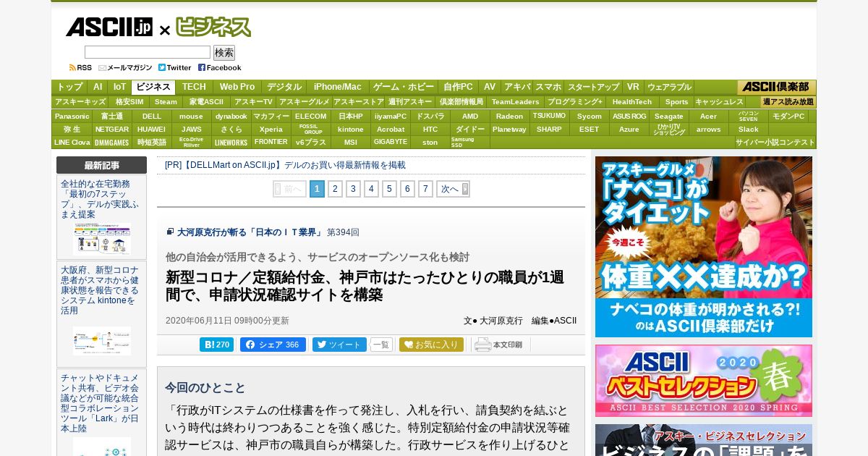Open the ASCII ベストセレクション 2020 banner

pyautogui.click(x=704, y=381)
